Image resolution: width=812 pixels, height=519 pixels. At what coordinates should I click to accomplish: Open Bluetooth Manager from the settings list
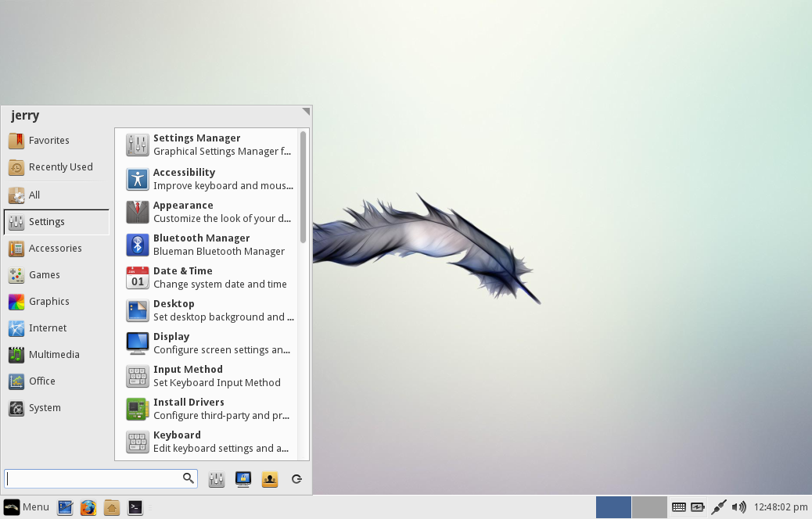coord(209,245)
